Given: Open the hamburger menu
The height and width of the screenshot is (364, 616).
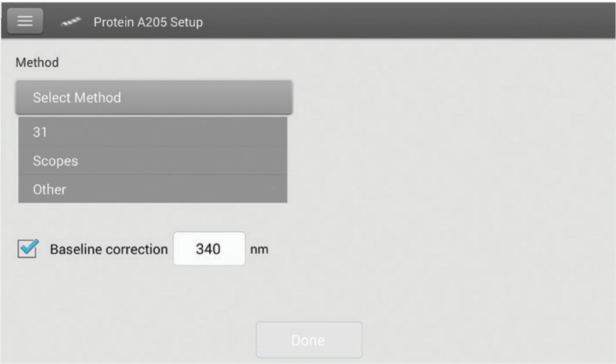Looking at the screenshot, I should coord(25,21).
